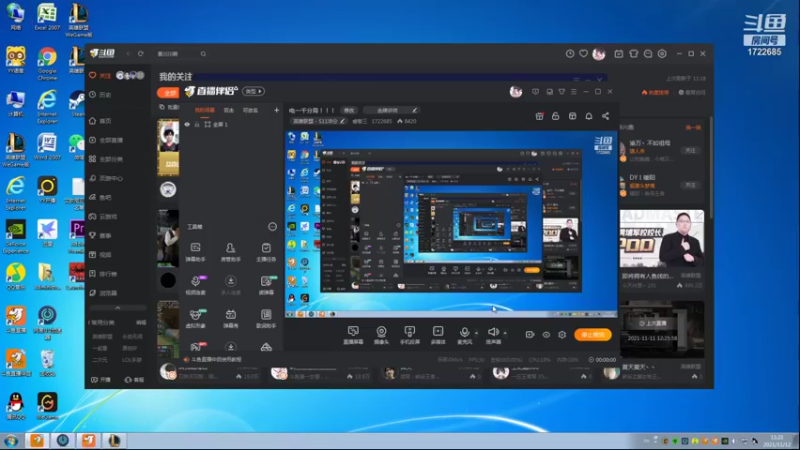The height and width of the screenshot is (450, 800).
Task: Collapse the sidebar list with up chevron
Action: point(118,308)
